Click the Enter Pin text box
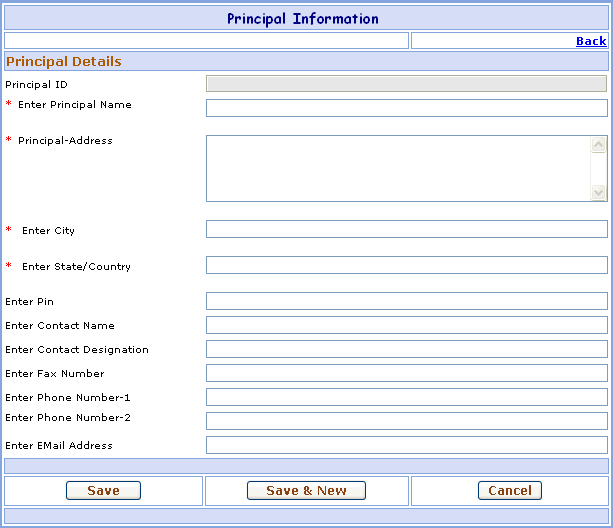 [406, 301]
